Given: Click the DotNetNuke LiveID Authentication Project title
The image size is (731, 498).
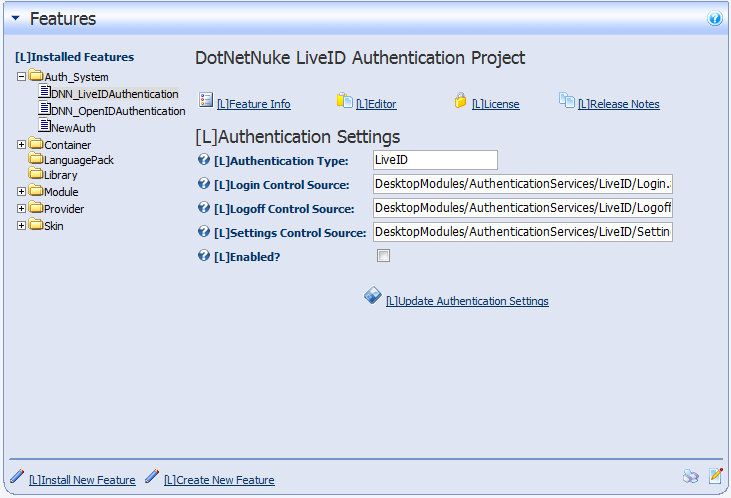Looking at the screenshot, I should tap(360, 58).
